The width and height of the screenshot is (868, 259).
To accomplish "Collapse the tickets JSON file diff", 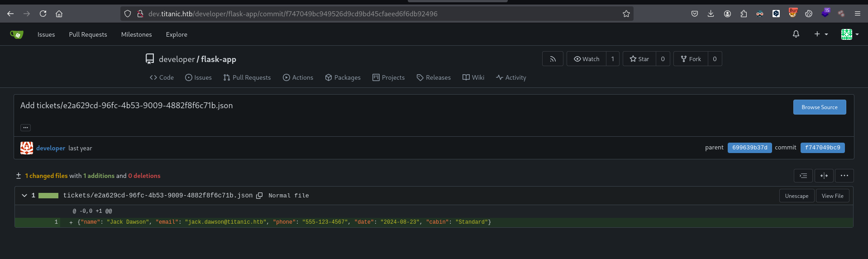I will 24,196.
